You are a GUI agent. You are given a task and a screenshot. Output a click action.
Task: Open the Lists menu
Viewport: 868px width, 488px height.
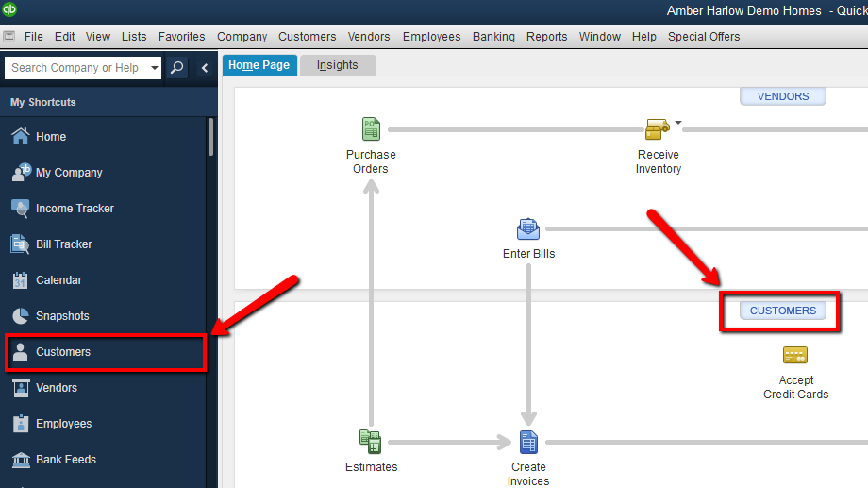[x=134, y=37]
